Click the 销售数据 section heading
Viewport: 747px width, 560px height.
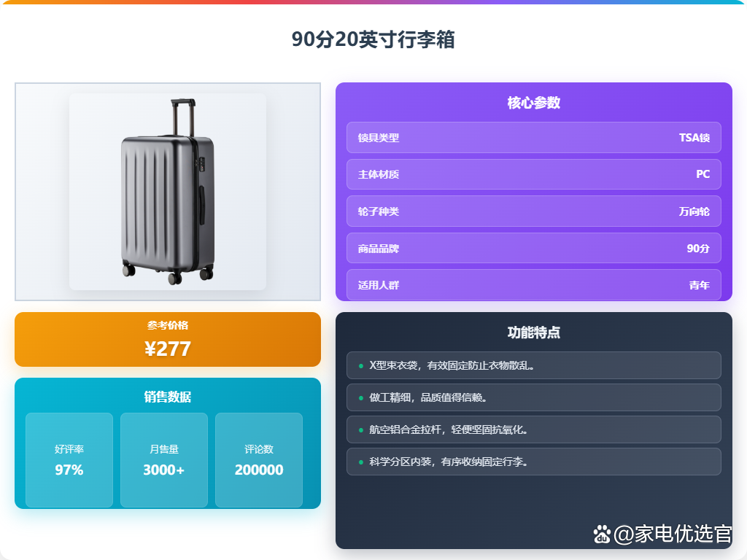click(x=168, y=397)
